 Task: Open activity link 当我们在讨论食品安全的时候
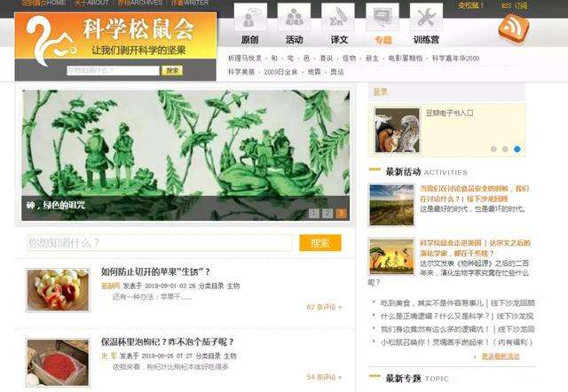475,193
